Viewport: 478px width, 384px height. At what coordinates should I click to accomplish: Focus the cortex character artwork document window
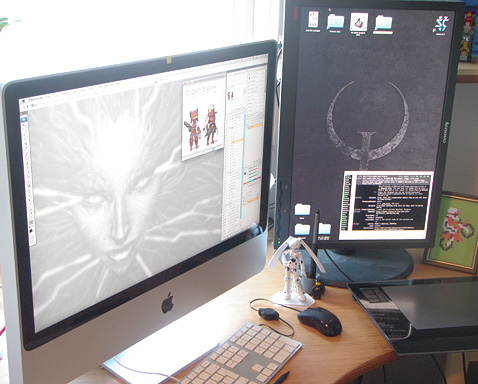tap(203, 117)
